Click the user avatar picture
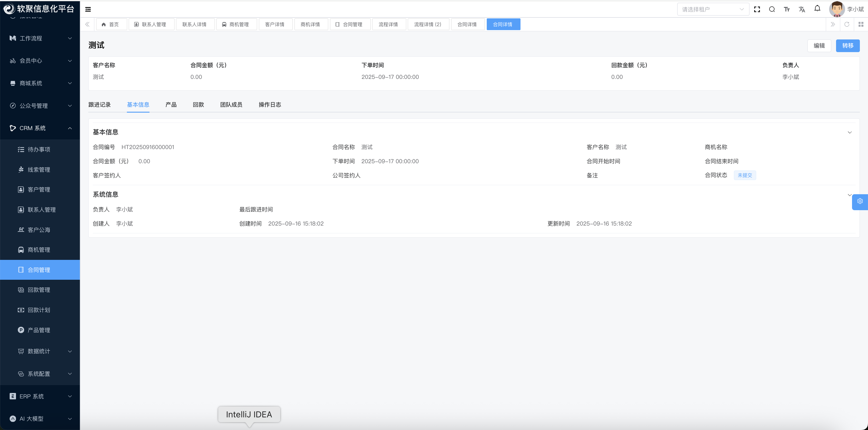 click(x=837, y=9)
